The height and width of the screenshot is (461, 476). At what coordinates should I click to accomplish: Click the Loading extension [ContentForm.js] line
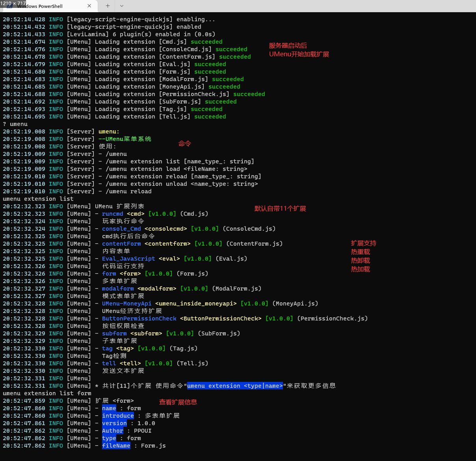(x=126, y=57)
